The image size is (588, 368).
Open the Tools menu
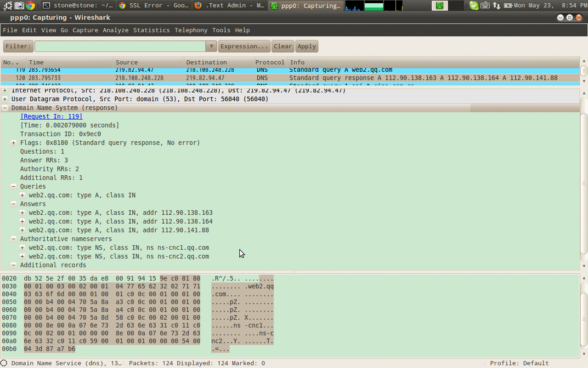coord(221,30)
